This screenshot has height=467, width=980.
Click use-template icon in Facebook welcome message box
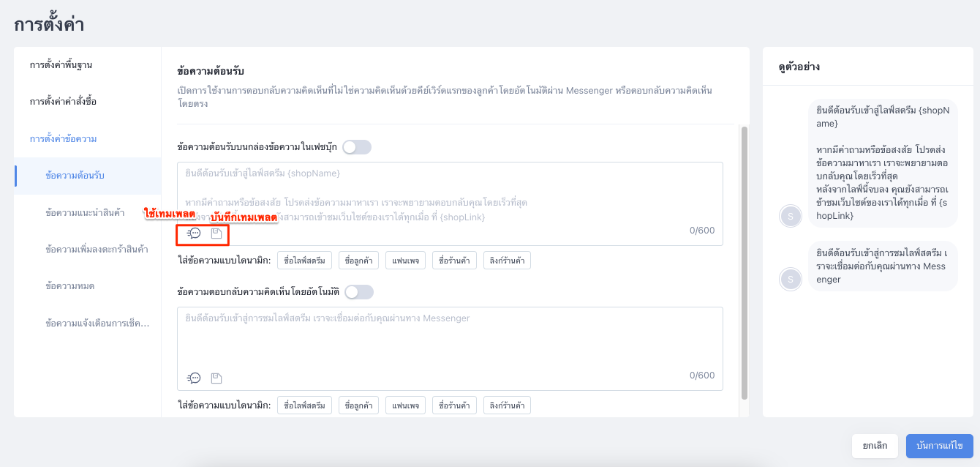pyautogui.click(x=194, y=233)
